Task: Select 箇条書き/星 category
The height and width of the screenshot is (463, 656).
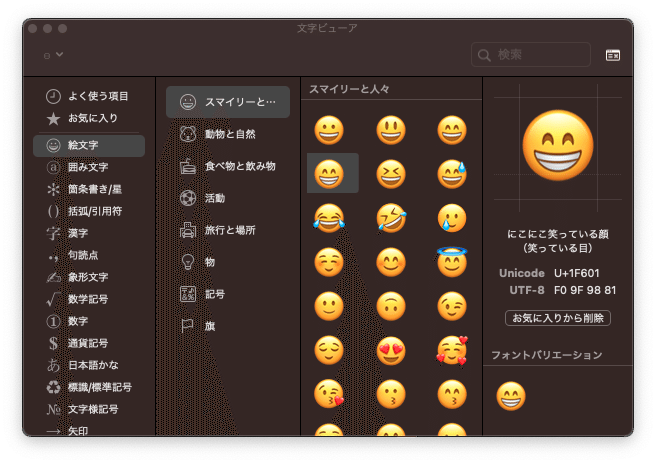Action: click(89, 189)
